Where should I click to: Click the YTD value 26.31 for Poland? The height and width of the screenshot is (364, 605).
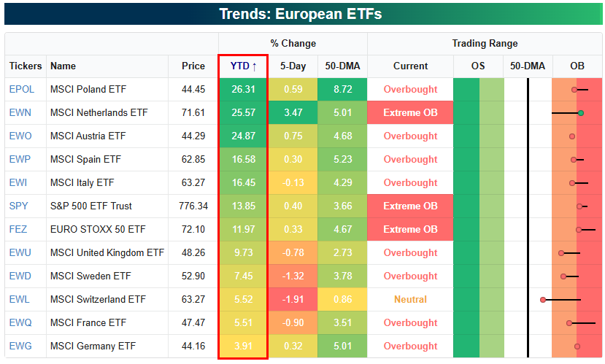point(243,89)
